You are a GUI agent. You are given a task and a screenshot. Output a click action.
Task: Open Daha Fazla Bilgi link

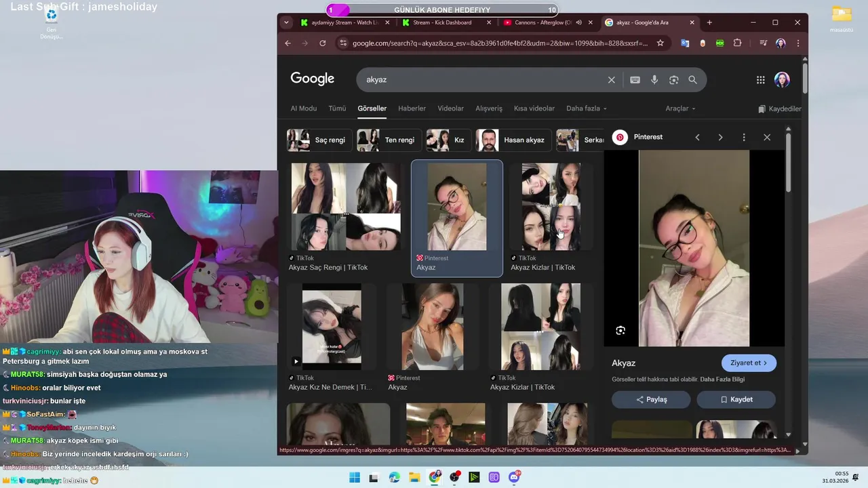(x=723, y=380)
